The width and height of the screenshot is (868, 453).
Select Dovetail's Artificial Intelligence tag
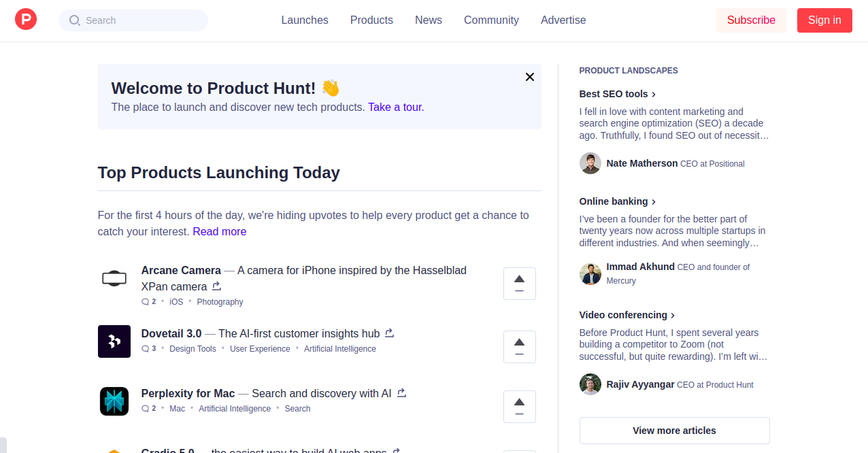[340, 349]
